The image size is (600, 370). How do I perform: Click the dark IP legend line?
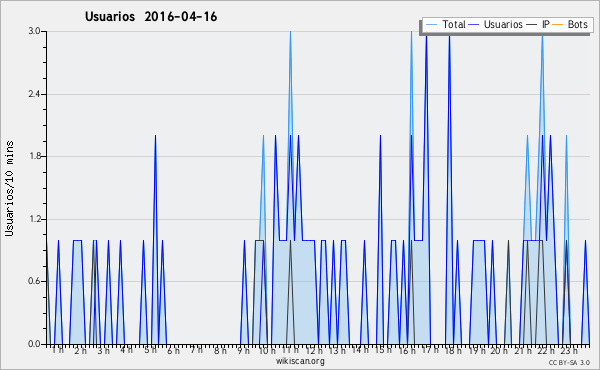tap(532, 25)
